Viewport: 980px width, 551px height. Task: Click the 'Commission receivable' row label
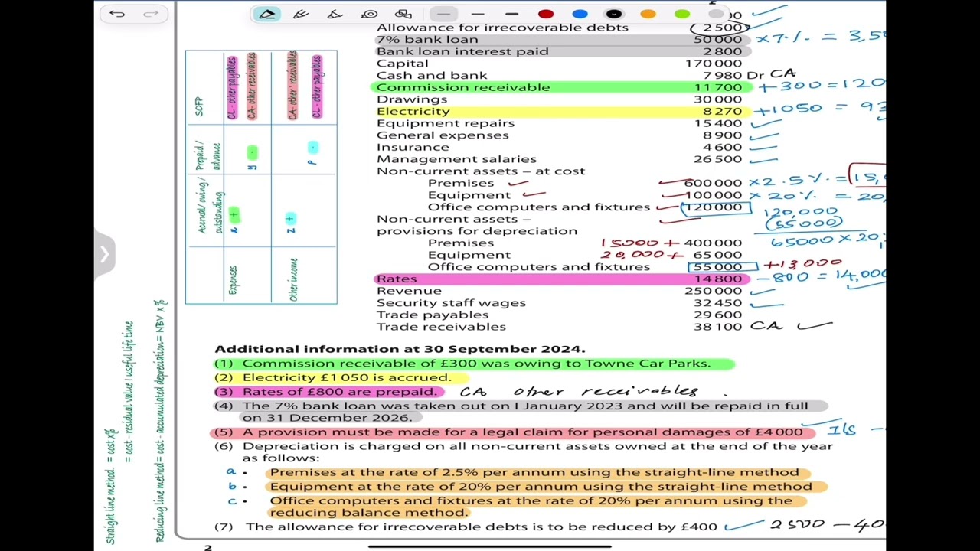pyautogui.click(x=462, y=87)
